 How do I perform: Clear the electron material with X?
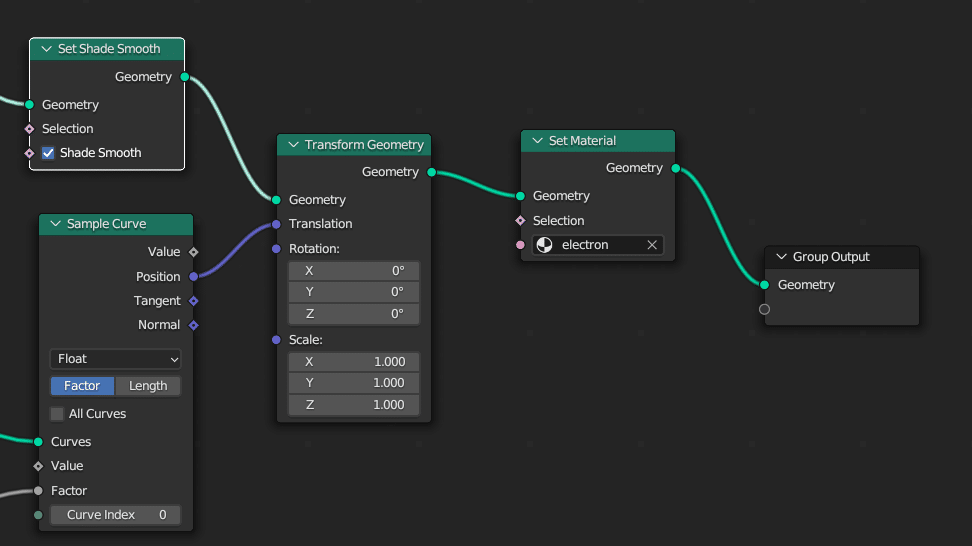tap(652, 245)
